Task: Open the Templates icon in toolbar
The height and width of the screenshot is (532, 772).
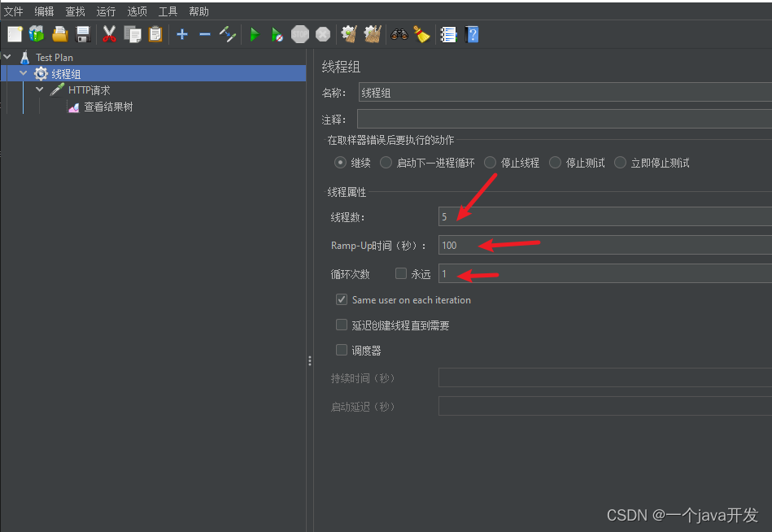Action: [37, 34]
